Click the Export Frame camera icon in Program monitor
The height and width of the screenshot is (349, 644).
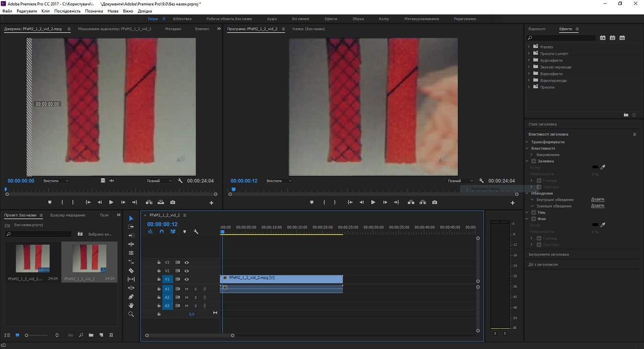[x=435, y=202]
